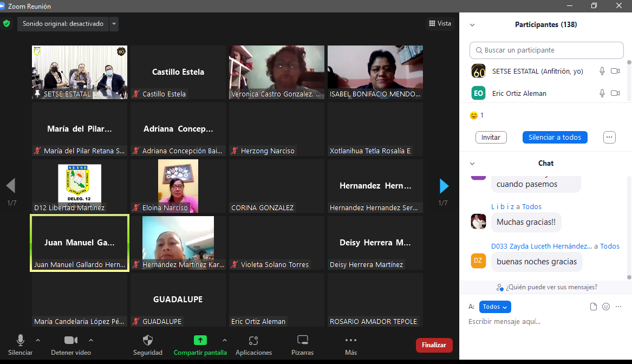Click the buenas noches gracias message
Viewport: 632px width, 364px height.
pos(537,262)
